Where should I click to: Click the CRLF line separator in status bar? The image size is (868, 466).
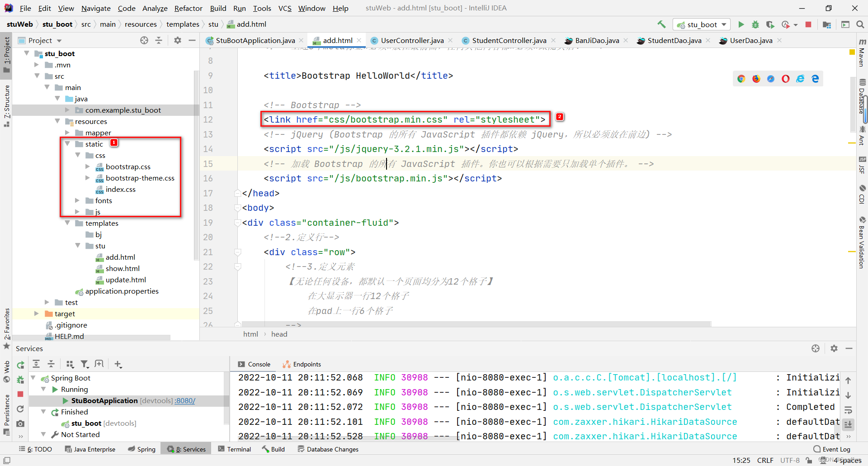coord(765,460)
